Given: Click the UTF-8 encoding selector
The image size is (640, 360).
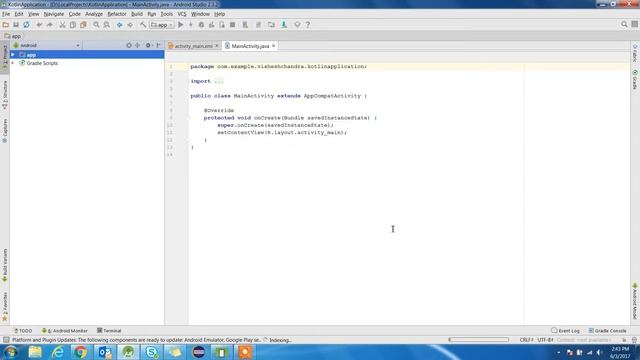Looking at the screenshot, I should tap(545, 340).
